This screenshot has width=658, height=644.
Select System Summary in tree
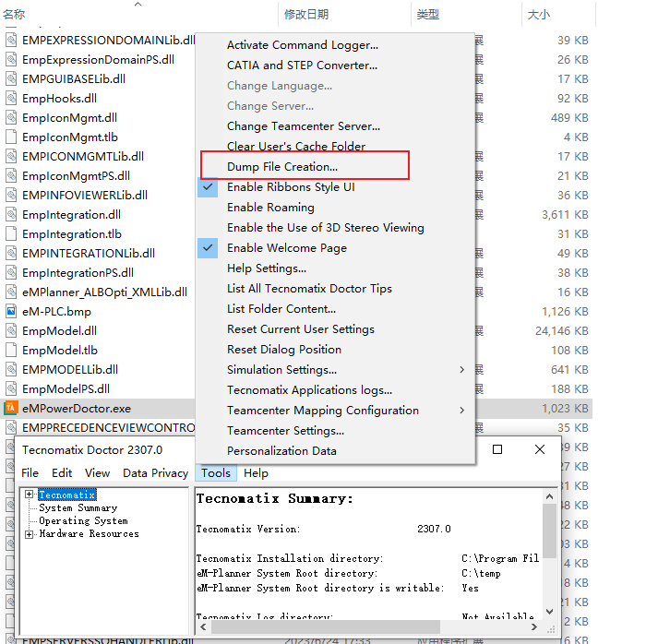tap(78, 508)
